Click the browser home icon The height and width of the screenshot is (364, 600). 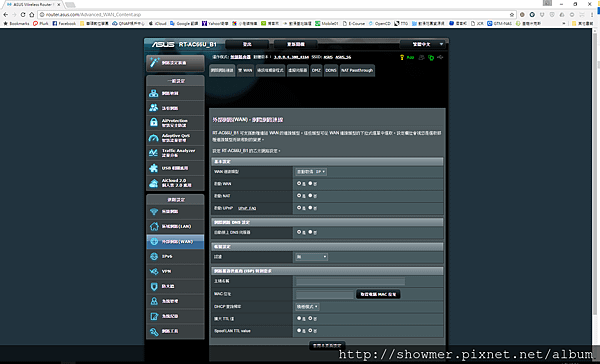32,15
